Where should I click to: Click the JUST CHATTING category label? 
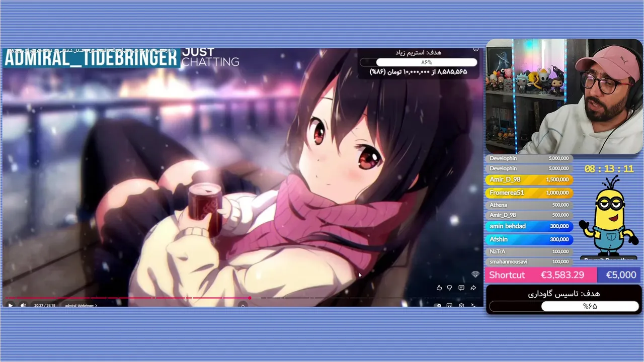click(210, 57)
